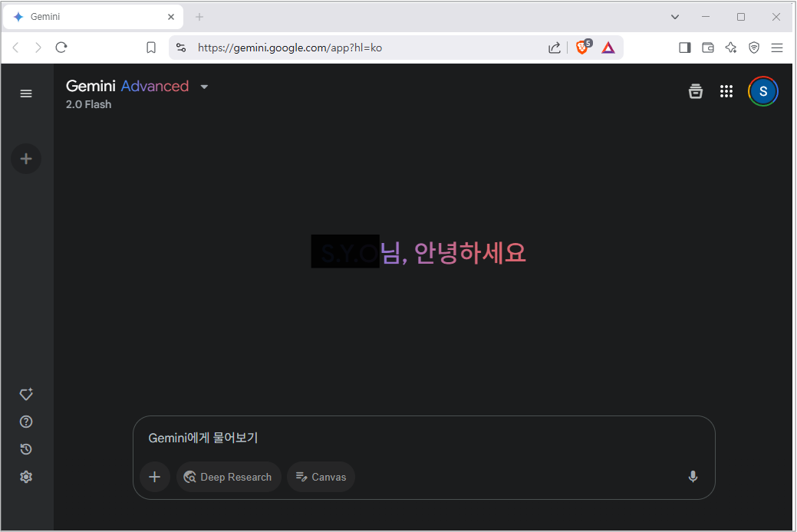Open Help question mark icon in sidebar
This screenshot has height=532, width=797.
(x=26, y=422)
